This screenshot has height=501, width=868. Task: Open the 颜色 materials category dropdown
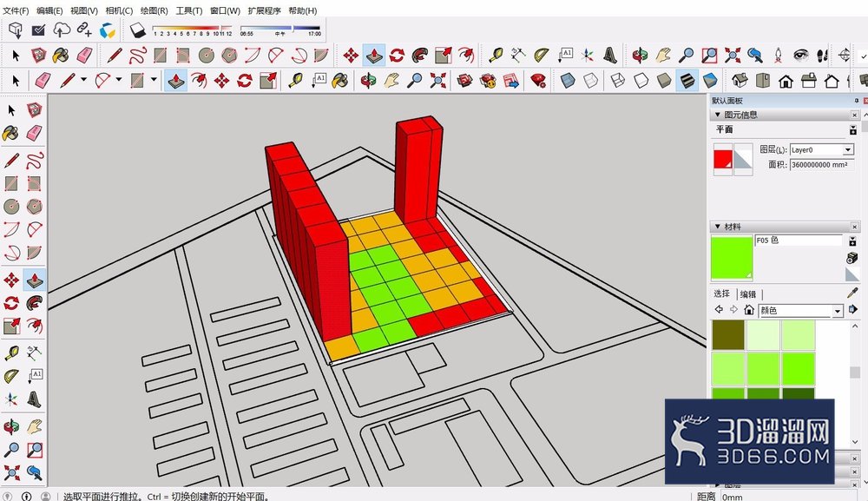[801, 310]
